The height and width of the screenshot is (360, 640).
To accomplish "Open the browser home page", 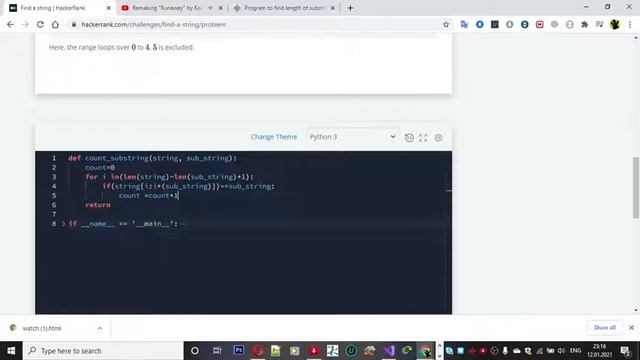I will click(x=55, y=24).
